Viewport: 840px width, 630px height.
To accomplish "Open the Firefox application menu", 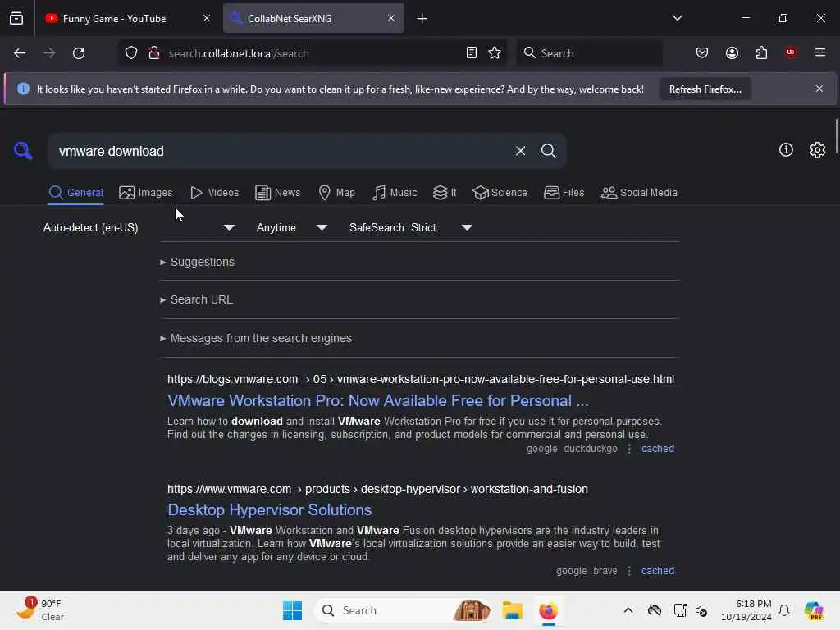I will (x=820, y=52).
